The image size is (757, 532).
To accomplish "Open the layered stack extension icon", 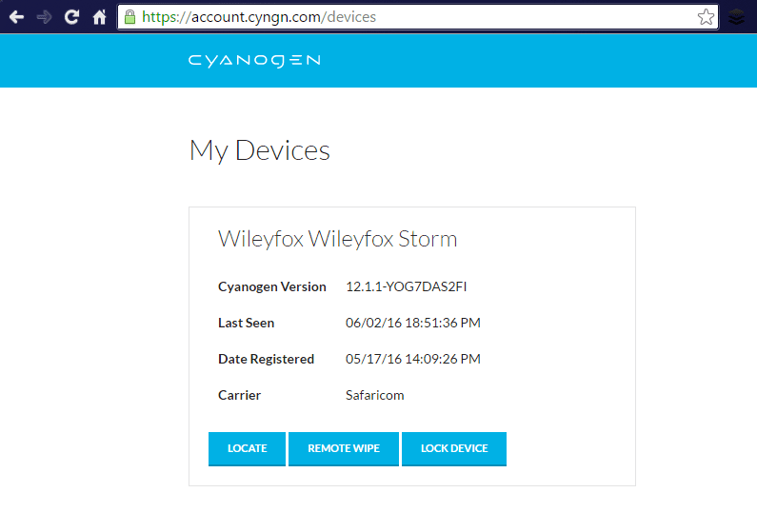I will pos(736,17).
